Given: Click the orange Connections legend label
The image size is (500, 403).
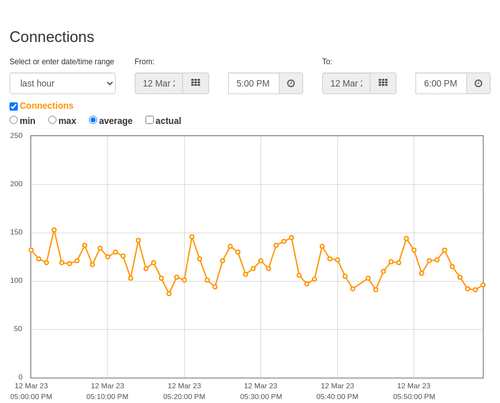Looking at the screenshot, I should click(46, 106).
